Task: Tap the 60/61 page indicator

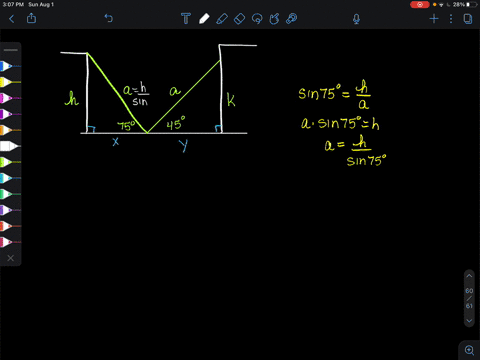Action: 469,298
